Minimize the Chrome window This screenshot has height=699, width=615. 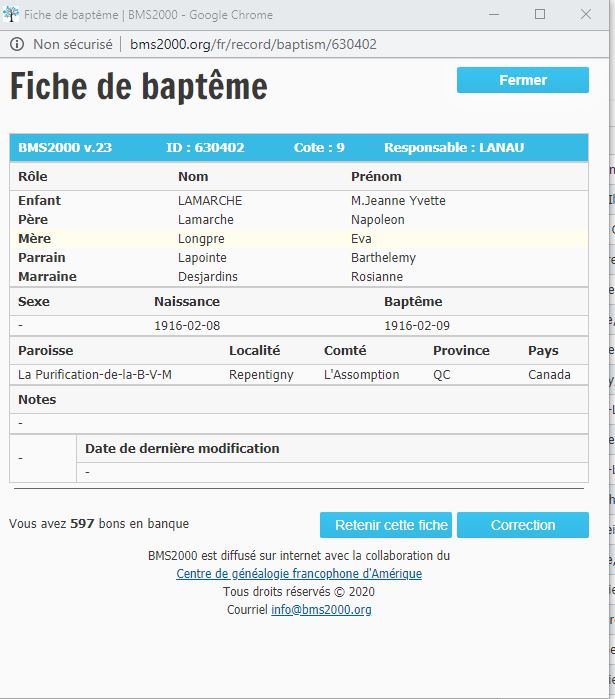494,14
